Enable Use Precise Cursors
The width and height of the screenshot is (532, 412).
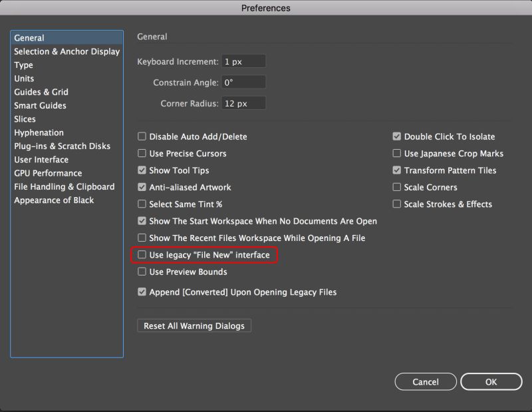[x=142, y=153]
